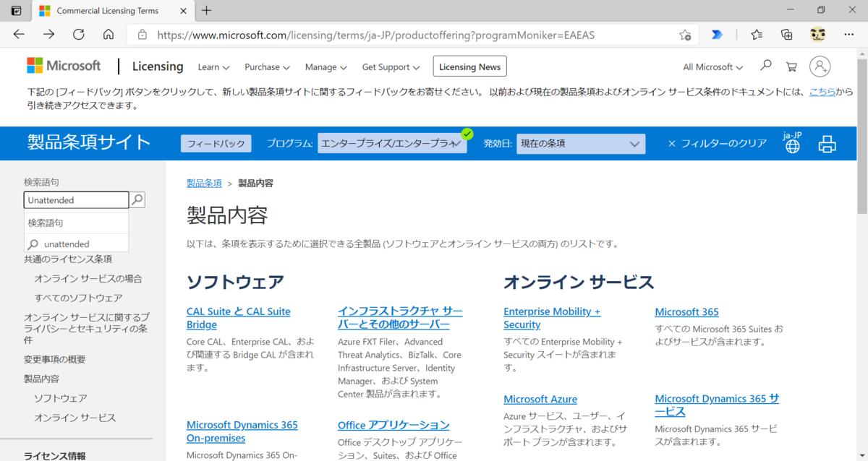Open Microsoft Dynamics 365 On-premises link

tap(242, 431)
